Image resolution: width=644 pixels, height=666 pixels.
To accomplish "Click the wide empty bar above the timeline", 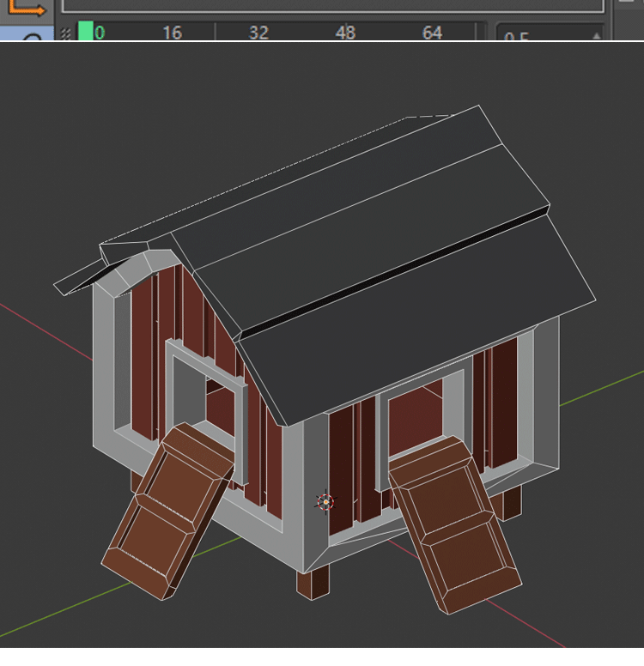I will 331,5.
